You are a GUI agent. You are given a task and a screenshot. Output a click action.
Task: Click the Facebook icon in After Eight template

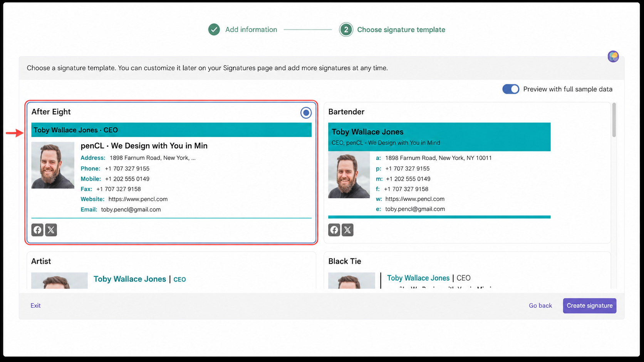(x=37, y=230)
